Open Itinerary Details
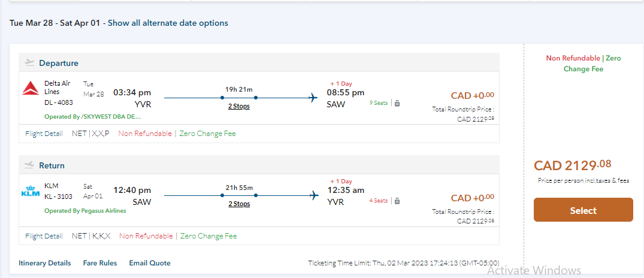Screen dimensions: 644x278 [x=45, y=263]
